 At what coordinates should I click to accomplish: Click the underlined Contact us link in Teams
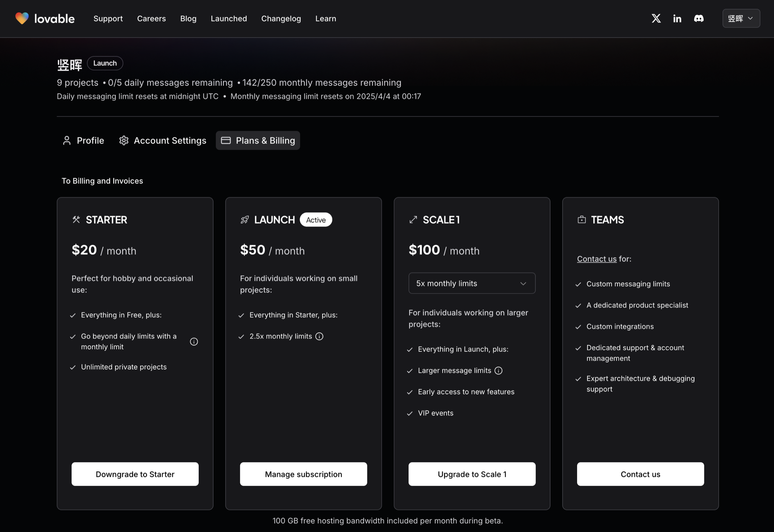click(597, 259)
